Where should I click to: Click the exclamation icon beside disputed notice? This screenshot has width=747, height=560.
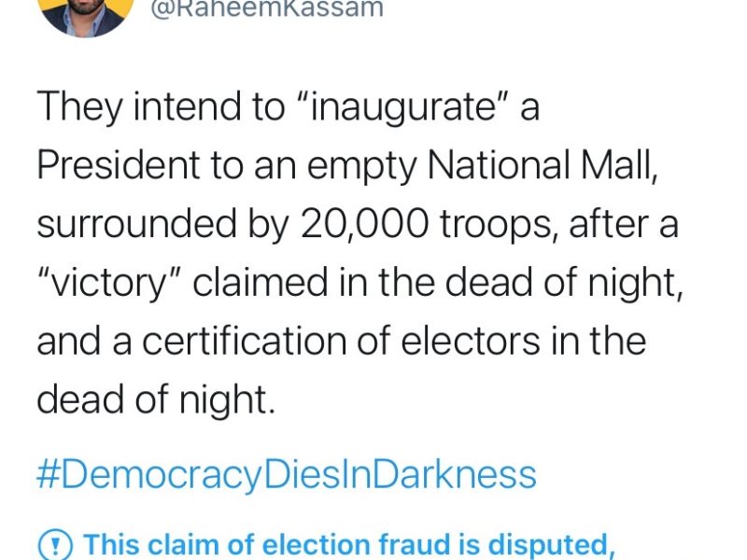(53, 543)
